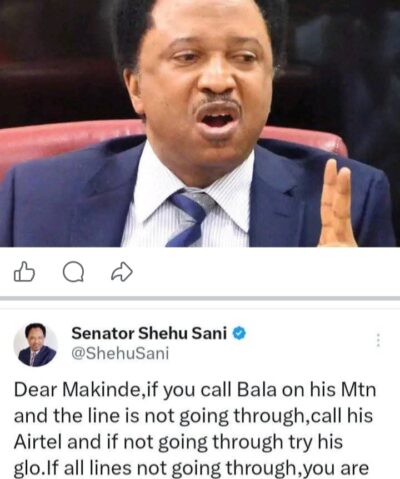Image resolution: width=400 pixels, height=479 pixels.
Task: Tap the word 'Airtel' in the tweet
Action: click(37, 442)
